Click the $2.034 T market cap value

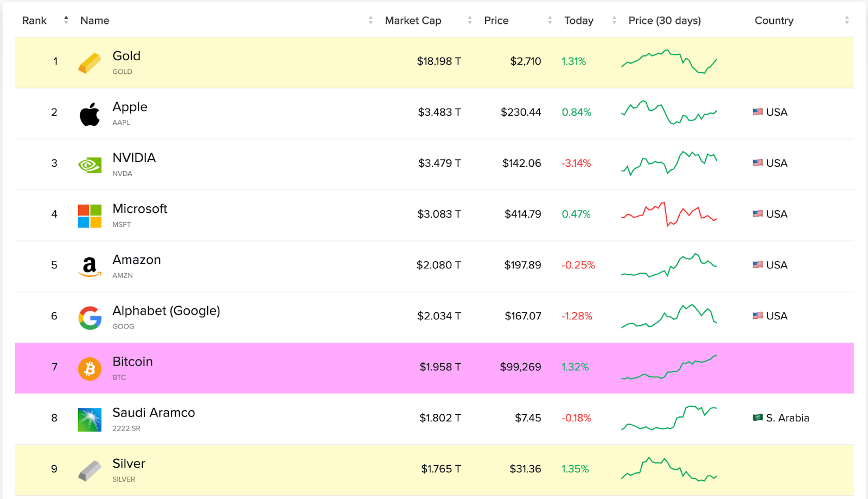pyautogui.click(x=439, y=316)
